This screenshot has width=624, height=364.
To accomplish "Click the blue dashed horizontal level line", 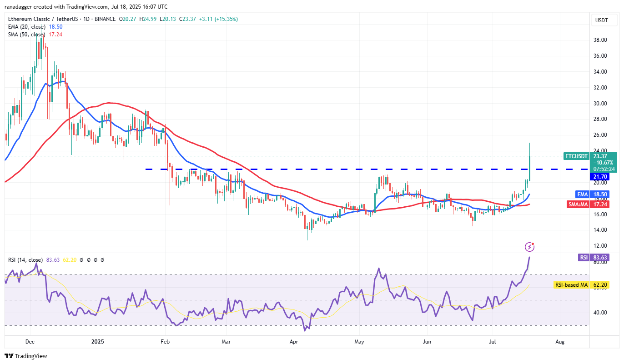I will click(x=318, y=169).
